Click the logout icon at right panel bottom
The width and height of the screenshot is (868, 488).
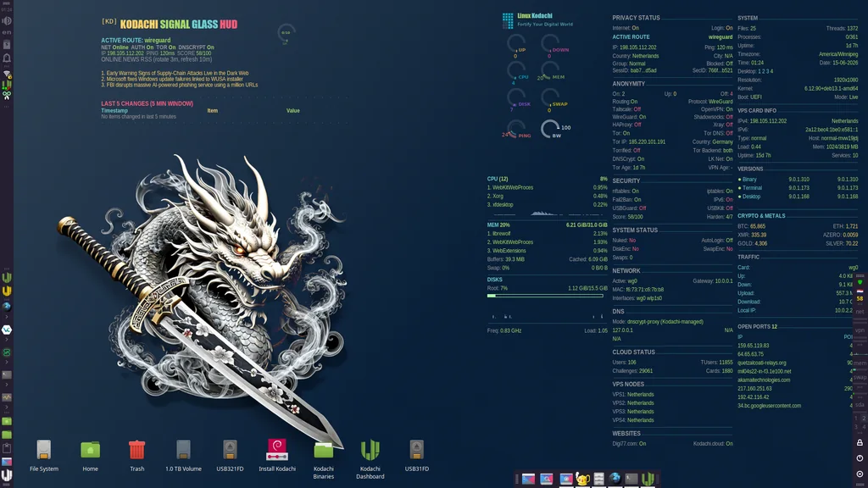pyautogui.click(x=860, y=474)
